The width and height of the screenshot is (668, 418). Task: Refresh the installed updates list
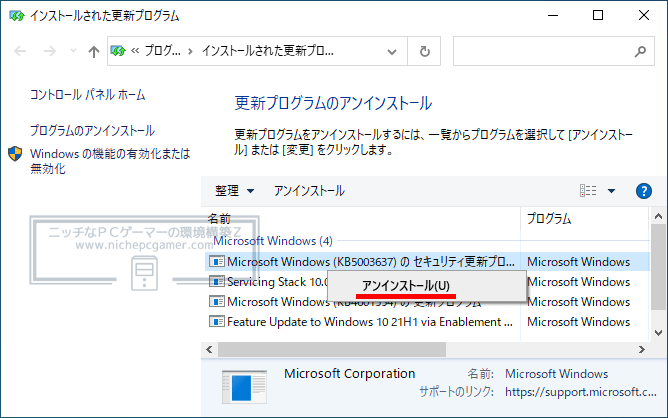point(424,52)
